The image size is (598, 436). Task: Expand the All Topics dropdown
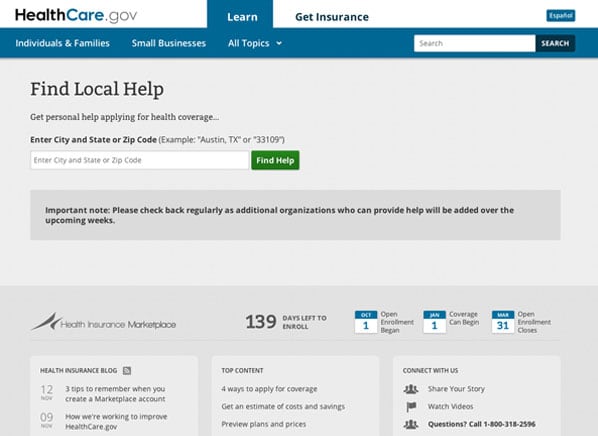pos(255,43)
